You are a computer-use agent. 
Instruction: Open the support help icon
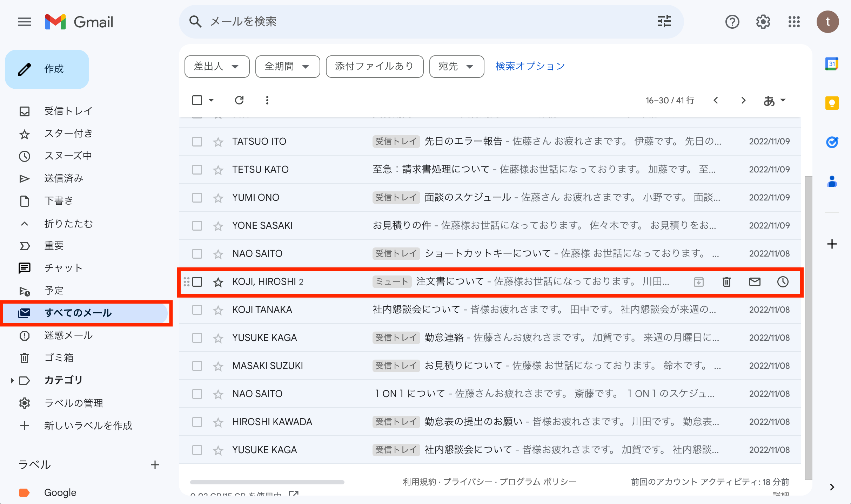pos(732,22)
